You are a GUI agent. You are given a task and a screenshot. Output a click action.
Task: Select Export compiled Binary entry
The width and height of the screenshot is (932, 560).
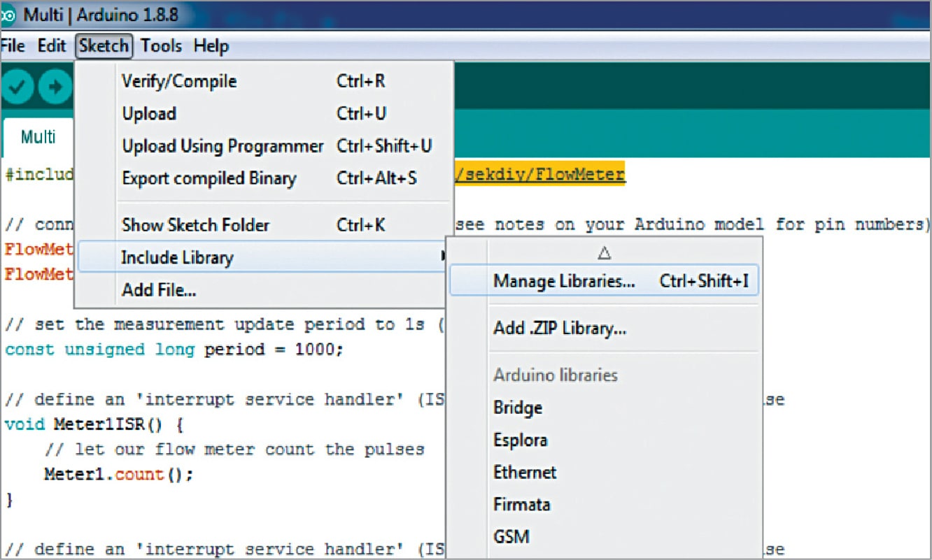[x=209, y=179]
